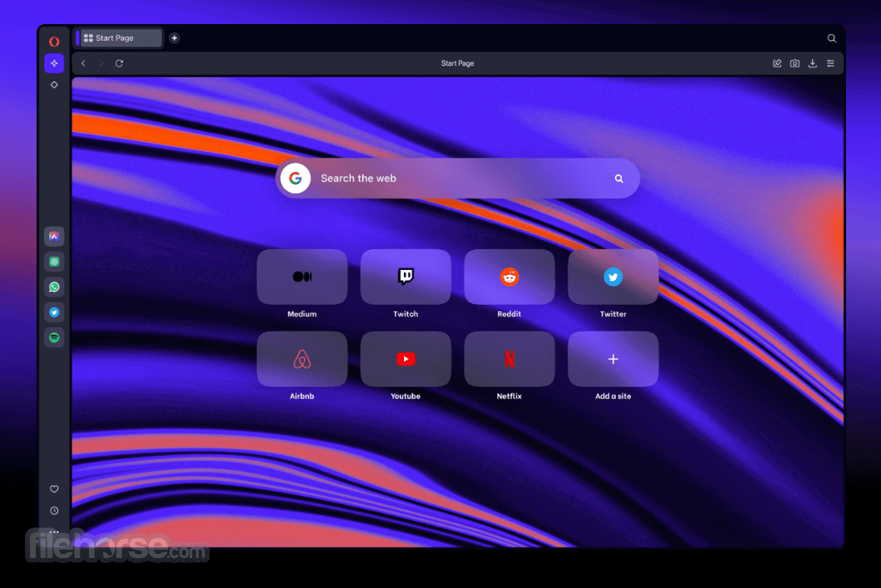Open the Youtube speed dial shortcut

(x=406, y=359)
